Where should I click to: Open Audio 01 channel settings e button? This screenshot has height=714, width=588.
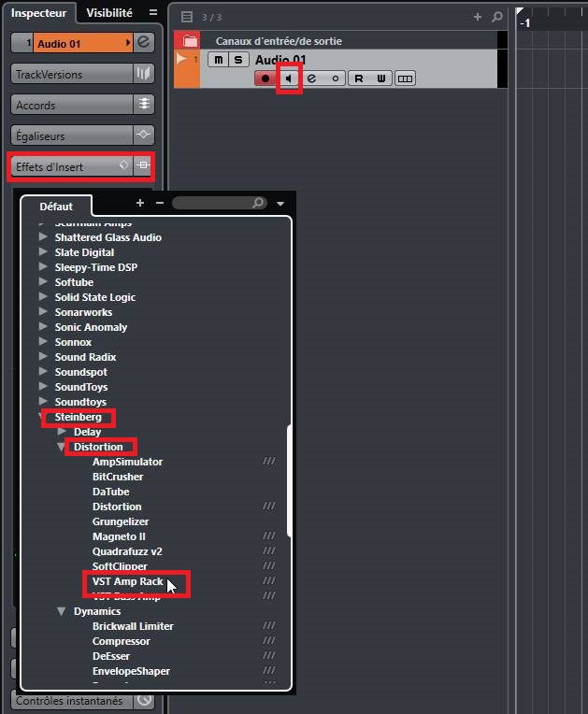[x=311, y=79]
